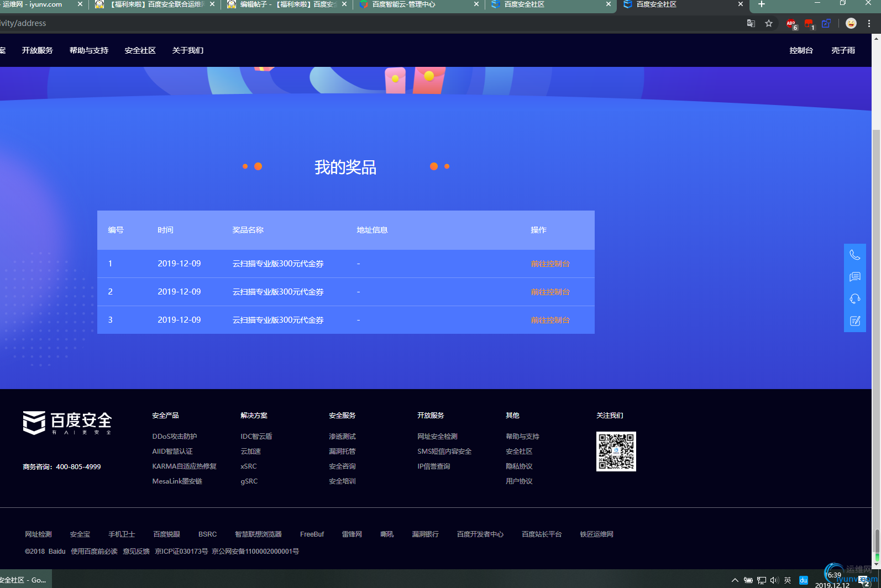Screen dimensions: 881x588
Task: Click the URL text in the address bar
Action: tap(23, 23)
